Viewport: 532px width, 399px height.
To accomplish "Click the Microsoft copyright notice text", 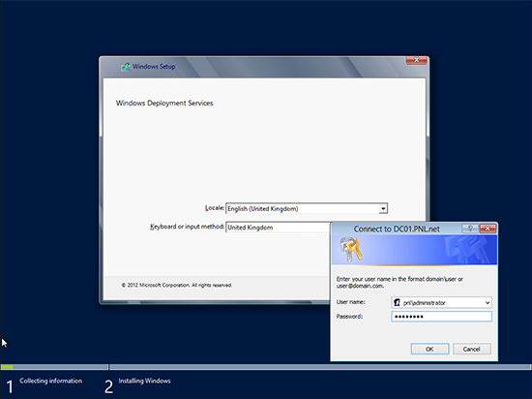I will tap(177, 285).
